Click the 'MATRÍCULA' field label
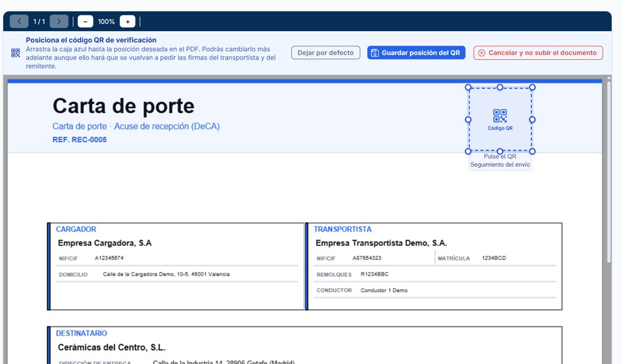 [x=454, y=258]
